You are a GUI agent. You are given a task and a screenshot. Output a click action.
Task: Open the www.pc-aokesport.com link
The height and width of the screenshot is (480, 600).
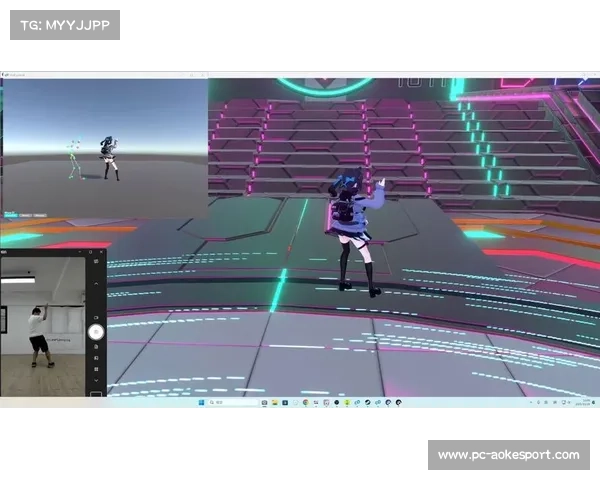coord(508,455)
